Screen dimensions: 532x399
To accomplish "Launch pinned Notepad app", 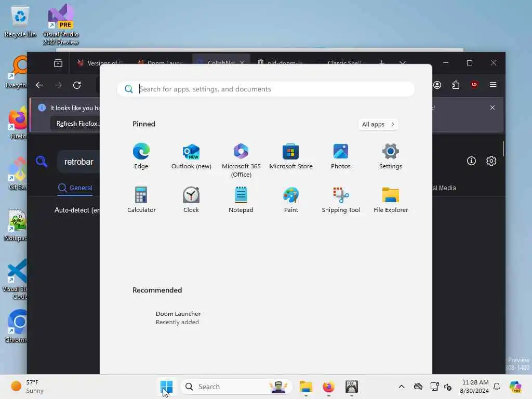I will tap(241, 199).
